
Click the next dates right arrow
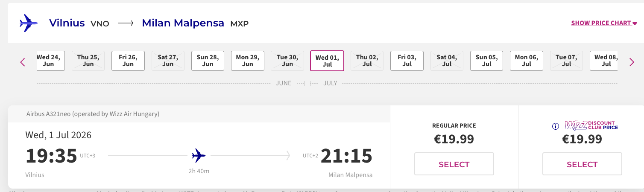[x=632, y=62]
